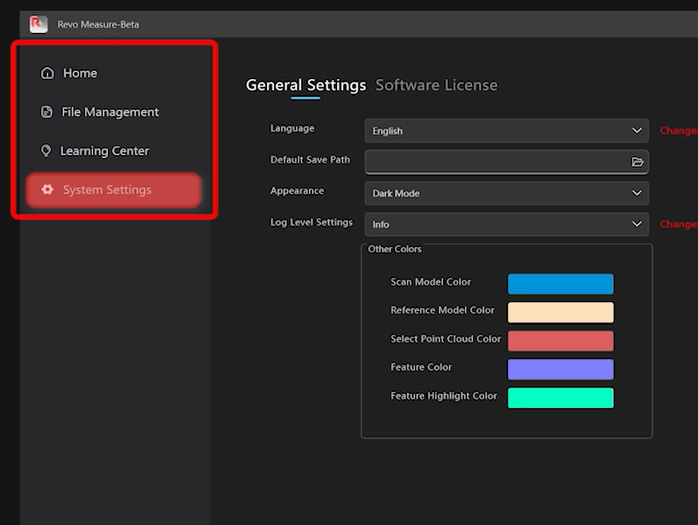Click the purple Feature Color swatch
Image resolution: width=698 pixels, height=525 pixels.
pos(560,369)
